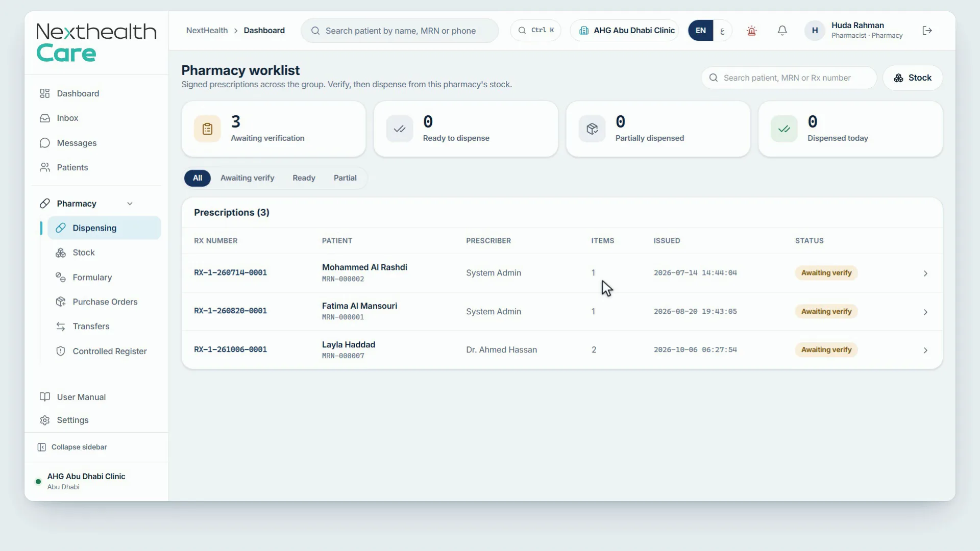Open the AHG Abu Dhabi Clinic selector

[x=625, y=31]
